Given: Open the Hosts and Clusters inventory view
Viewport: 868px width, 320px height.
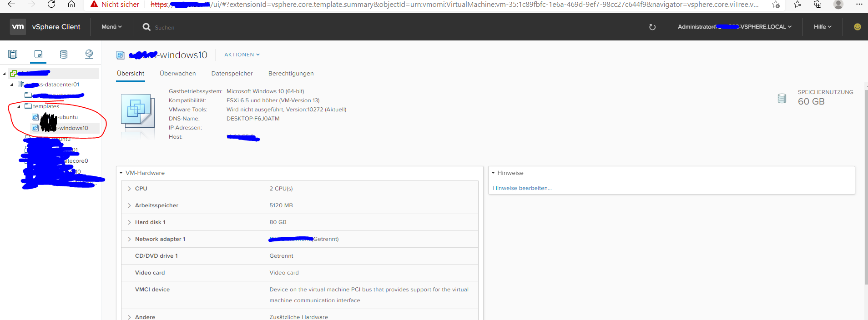Looking at the screenshot, I should point(13,55).
